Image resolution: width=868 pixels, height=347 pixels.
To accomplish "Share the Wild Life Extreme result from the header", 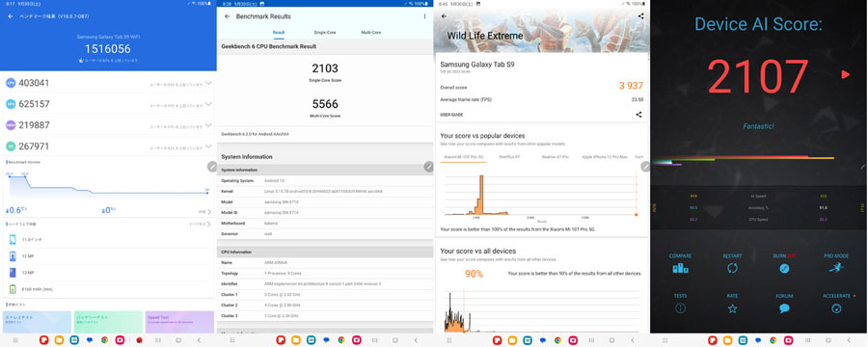I will tap(640, 16).
